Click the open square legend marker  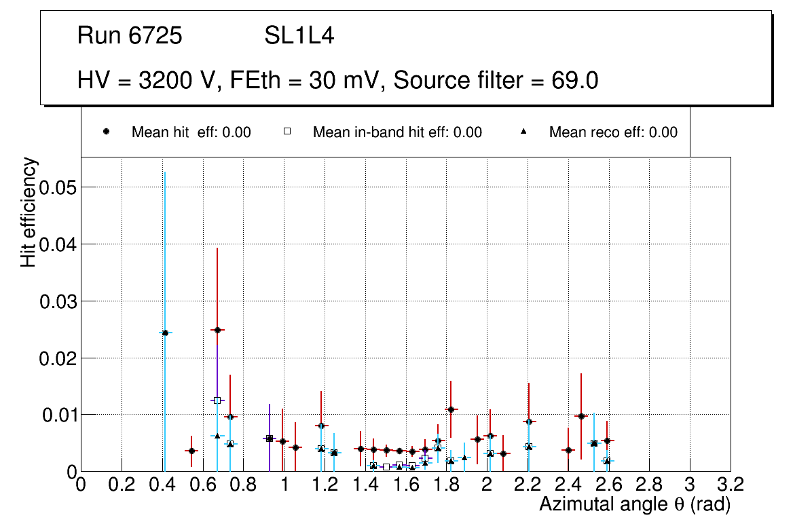pyautogui.click(x=287, y=132)
